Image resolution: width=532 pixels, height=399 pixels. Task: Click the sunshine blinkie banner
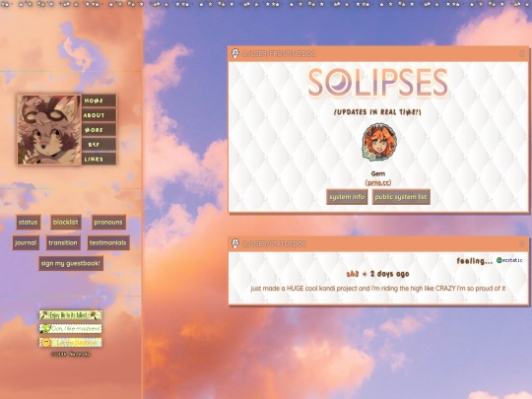click(x=71, y=342)
